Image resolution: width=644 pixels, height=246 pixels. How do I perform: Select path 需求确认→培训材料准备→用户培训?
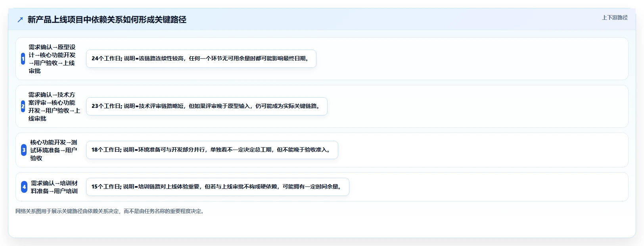coord(54,187)
